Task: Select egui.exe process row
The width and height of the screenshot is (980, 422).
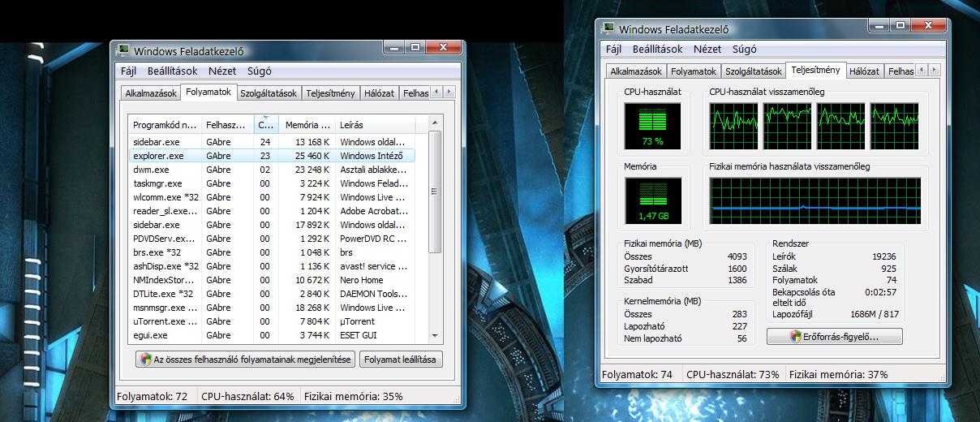Action: (272, 335)
